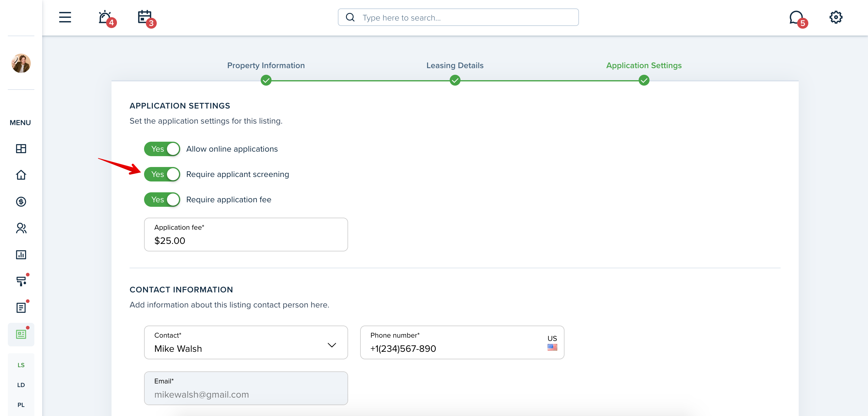Open the properties house icon
This screenshot has height=416, width=868.
pyautogui.click(x=21, y=175)
